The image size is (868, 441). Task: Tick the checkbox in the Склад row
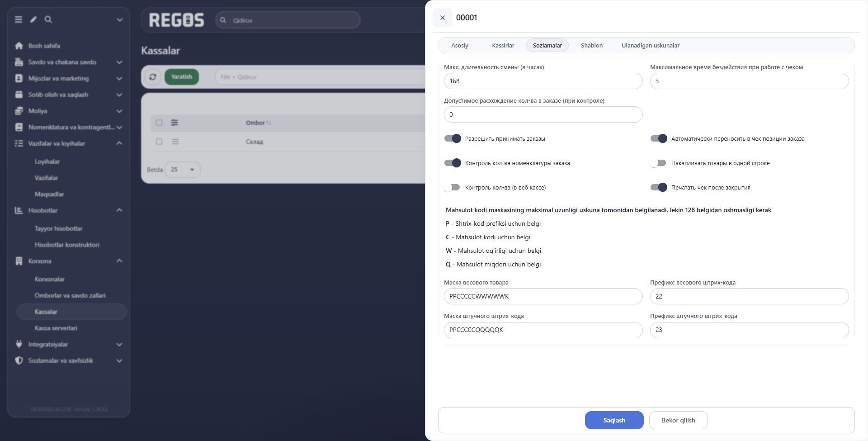click(x=159, y=142)
